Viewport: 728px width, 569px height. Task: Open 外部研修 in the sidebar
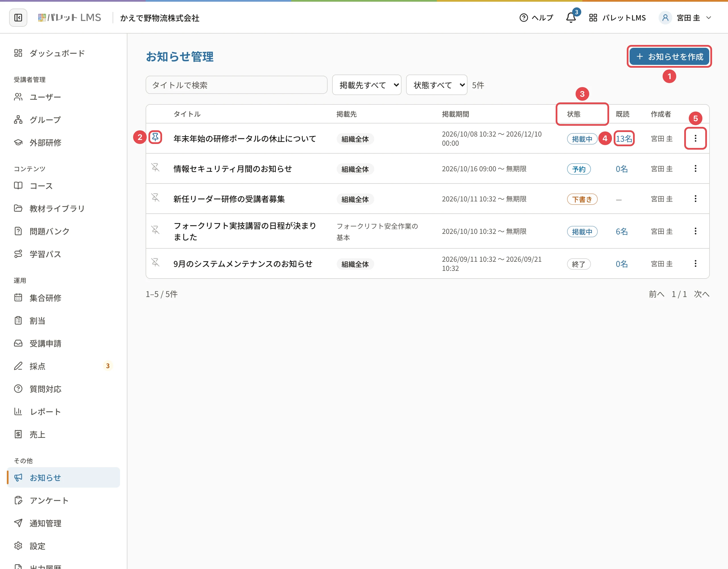tap(63, 143)
